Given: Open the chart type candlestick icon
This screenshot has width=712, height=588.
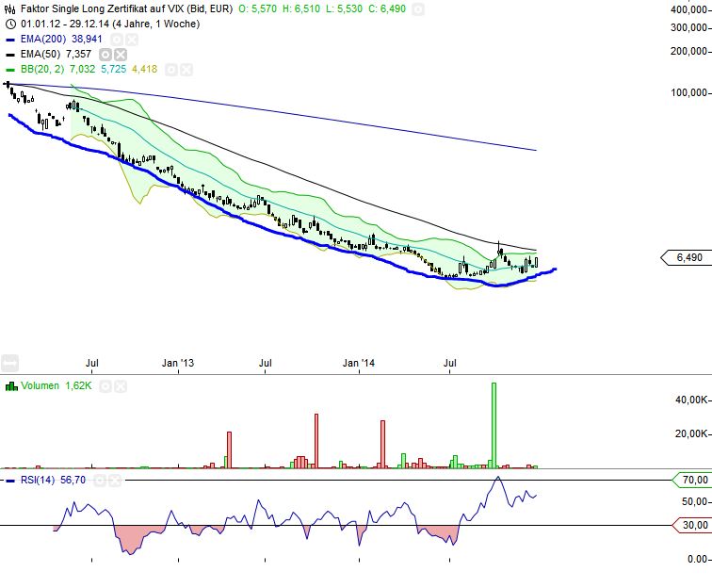Looking at the screenshot, I should click(9, 9).
